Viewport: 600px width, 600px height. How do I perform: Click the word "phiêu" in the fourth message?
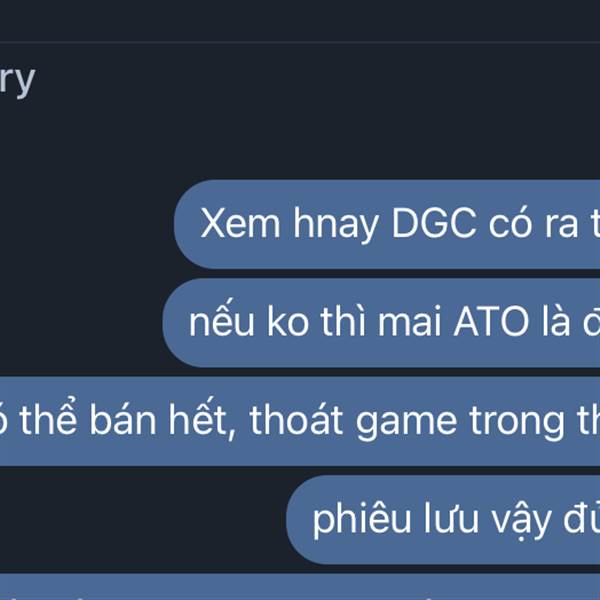click(362, 520)
